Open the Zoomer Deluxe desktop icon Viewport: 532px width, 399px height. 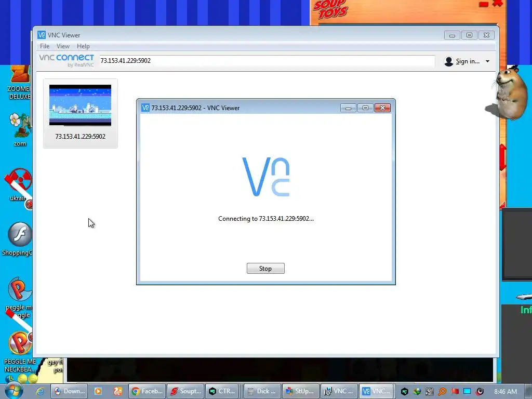pos(20,82)
